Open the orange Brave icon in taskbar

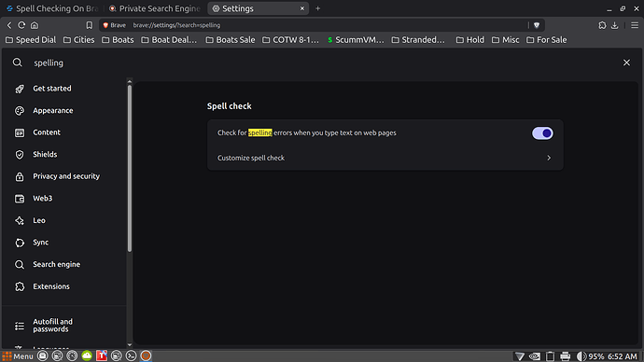point(146,355)
